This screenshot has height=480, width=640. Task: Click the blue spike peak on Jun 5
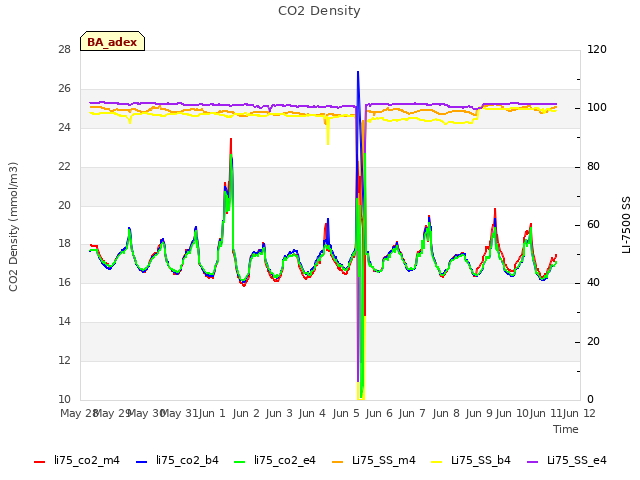pos(358,72)
